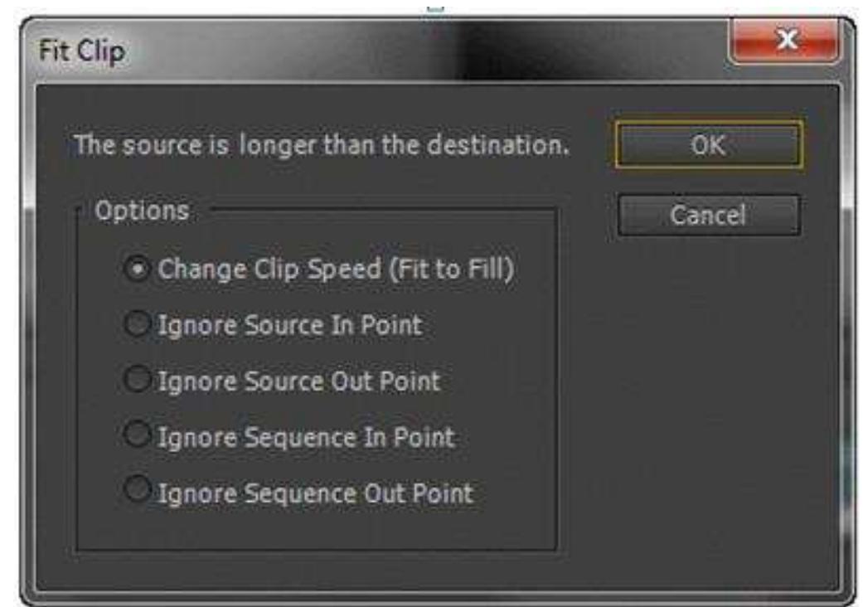Click the "Ignore Sequence Out Point" label text

pos(316,492)
